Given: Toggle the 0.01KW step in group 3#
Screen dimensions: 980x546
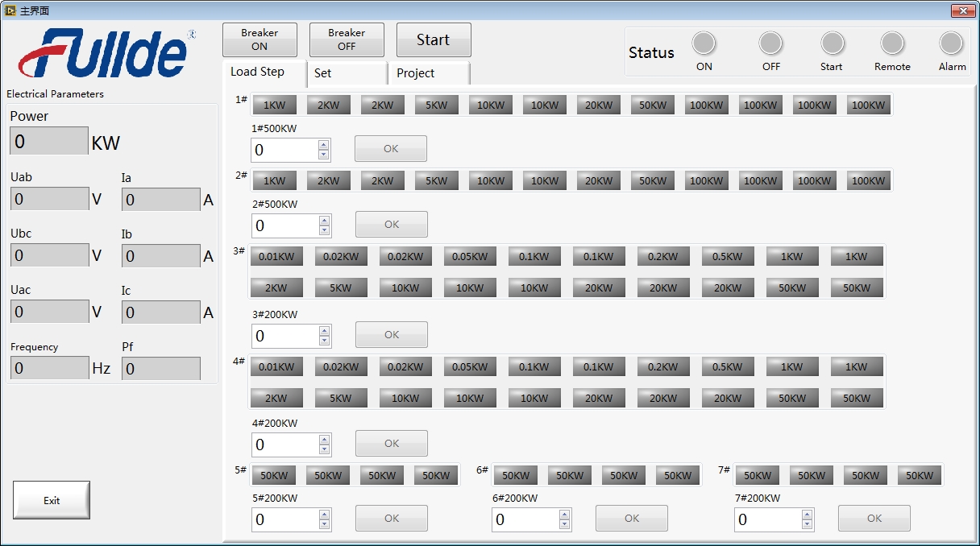Looking at the screenshot, I should click(x=276, y=257).
